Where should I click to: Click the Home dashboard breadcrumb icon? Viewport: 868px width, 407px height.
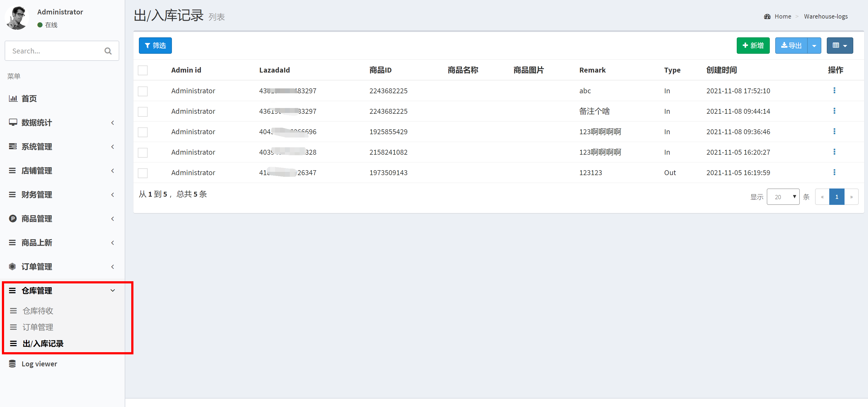pos(767,17)
